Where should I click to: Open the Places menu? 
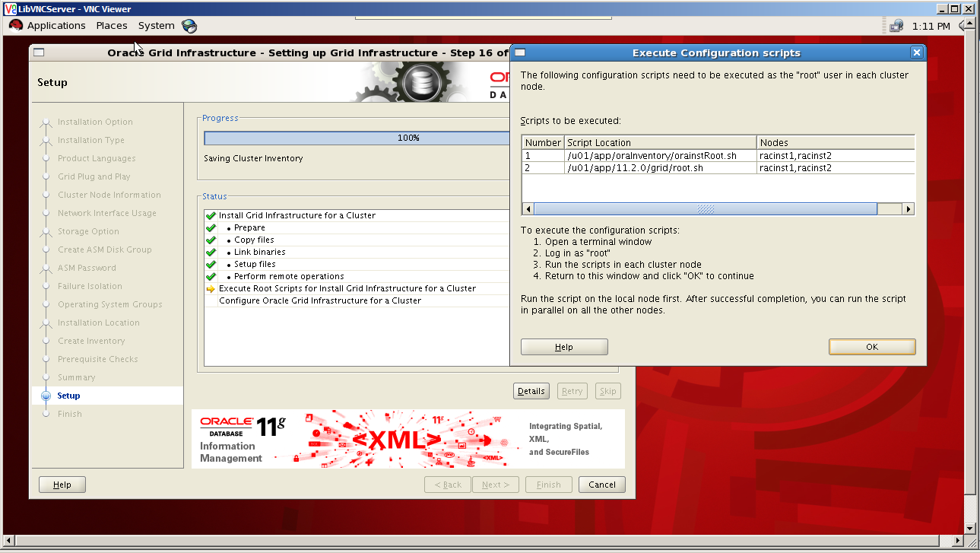click(112, 26)
